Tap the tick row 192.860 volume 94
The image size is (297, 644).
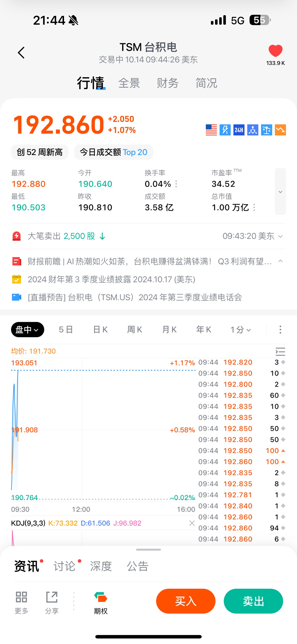click(x=242, y=528)
